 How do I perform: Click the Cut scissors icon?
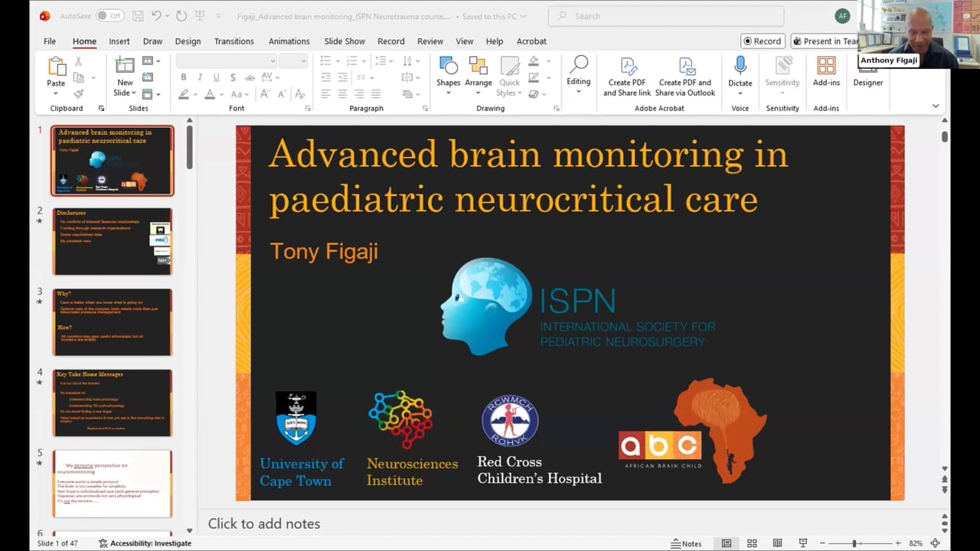point(78,61)
